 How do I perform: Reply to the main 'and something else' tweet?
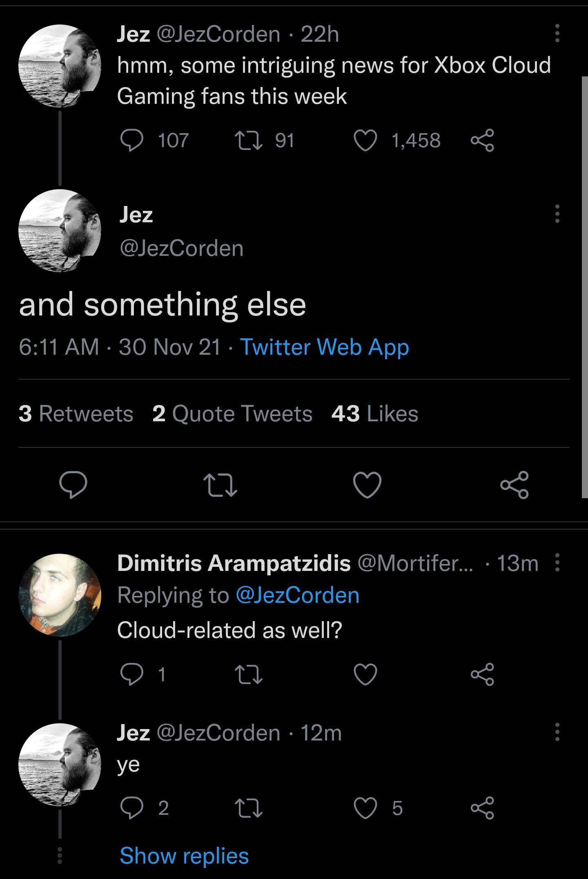pyautogui.click(x=73, y=485)
